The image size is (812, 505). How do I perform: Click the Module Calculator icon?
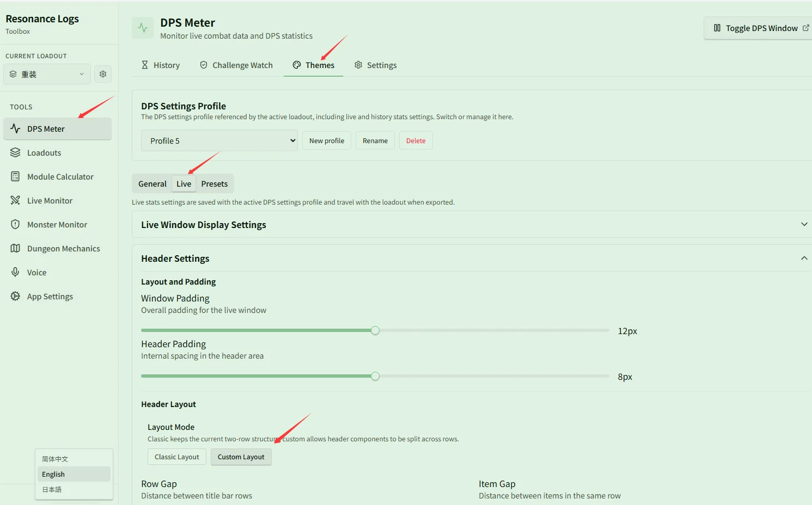tap(15, 176)
